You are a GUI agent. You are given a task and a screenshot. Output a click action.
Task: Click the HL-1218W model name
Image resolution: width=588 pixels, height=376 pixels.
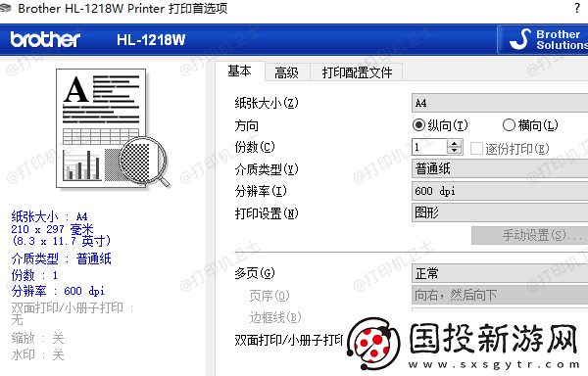click(x=151, y=40)
